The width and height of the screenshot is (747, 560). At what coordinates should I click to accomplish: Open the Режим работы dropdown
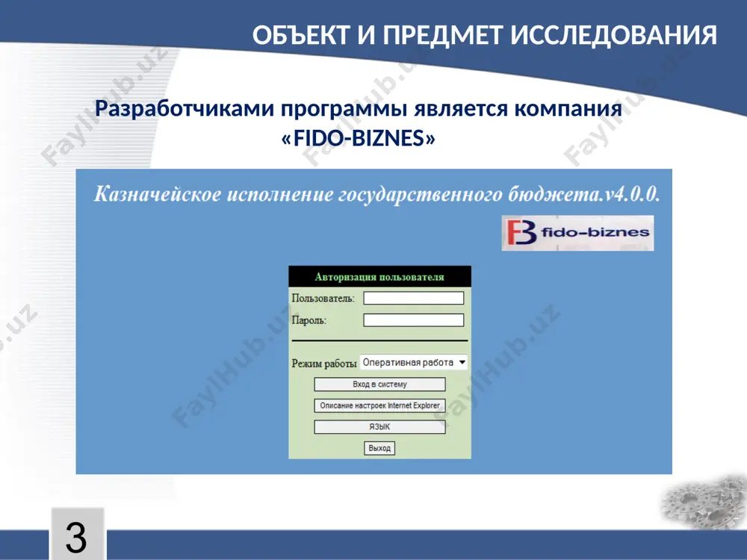coord(414,362)
